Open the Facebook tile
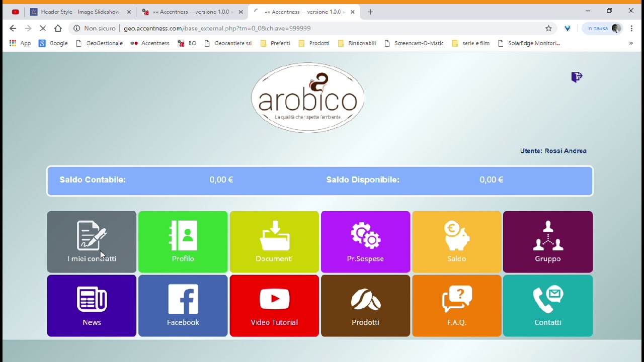 coord(183,306)
